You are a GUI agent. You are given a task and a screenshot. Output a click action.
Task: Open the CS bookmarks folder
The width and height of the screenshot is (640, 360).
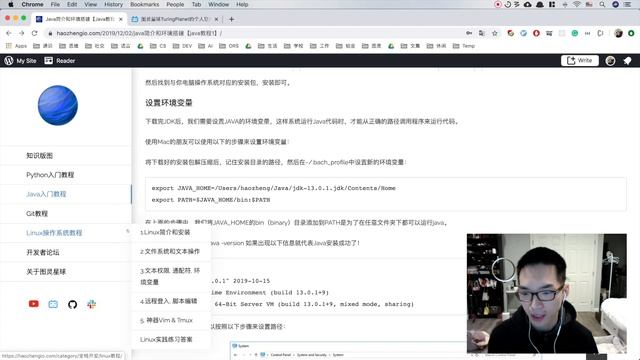(x=158, y=46)
